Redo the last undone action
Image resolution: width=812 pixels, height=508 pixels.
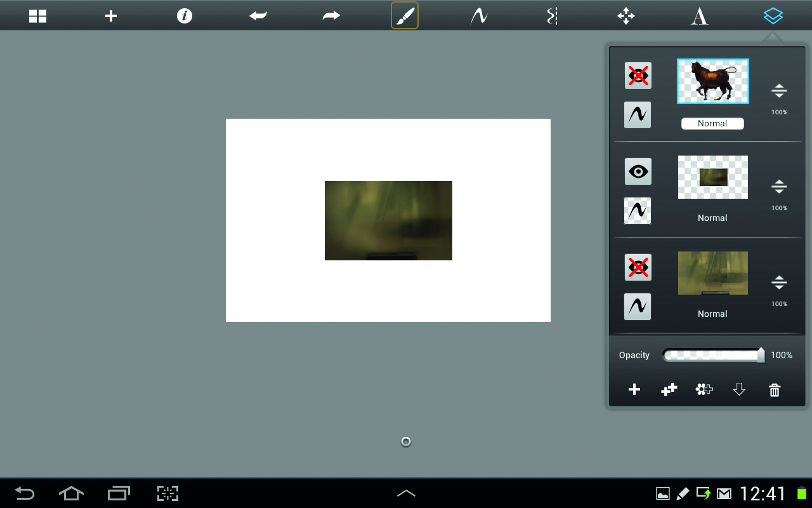tap(331, 17)
